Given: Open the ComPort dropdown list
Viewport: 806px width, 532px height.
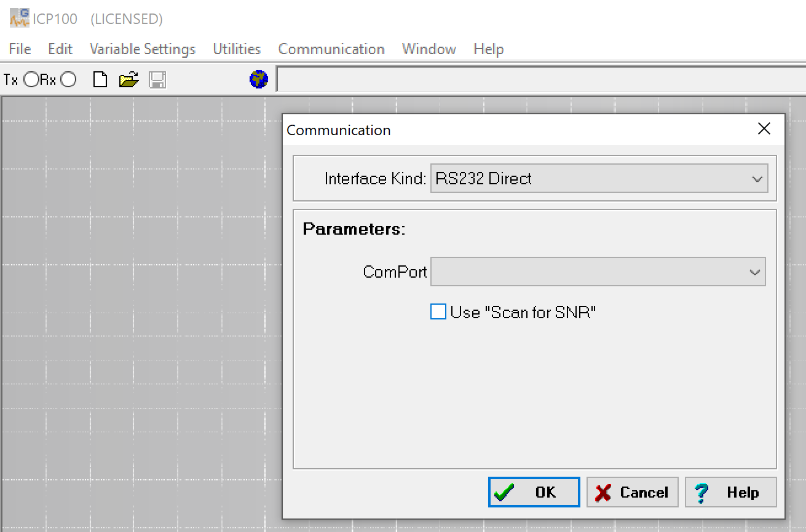Looking at the screenshot, I should coord(596,272).
